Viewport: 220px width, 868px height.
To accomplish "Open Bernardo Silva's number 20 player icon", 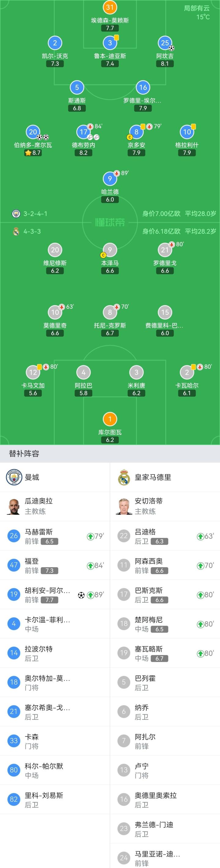I will coord(33,132).
